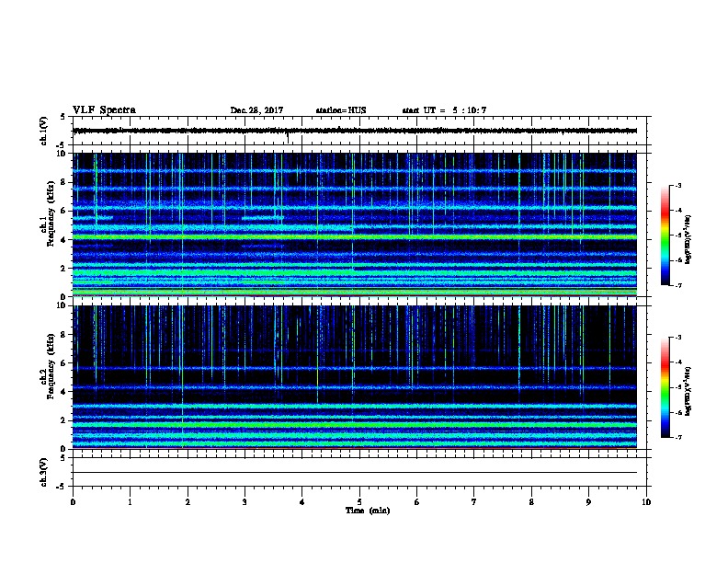Click the flat ch.3 voltage trace line

[x=355, y=473]
